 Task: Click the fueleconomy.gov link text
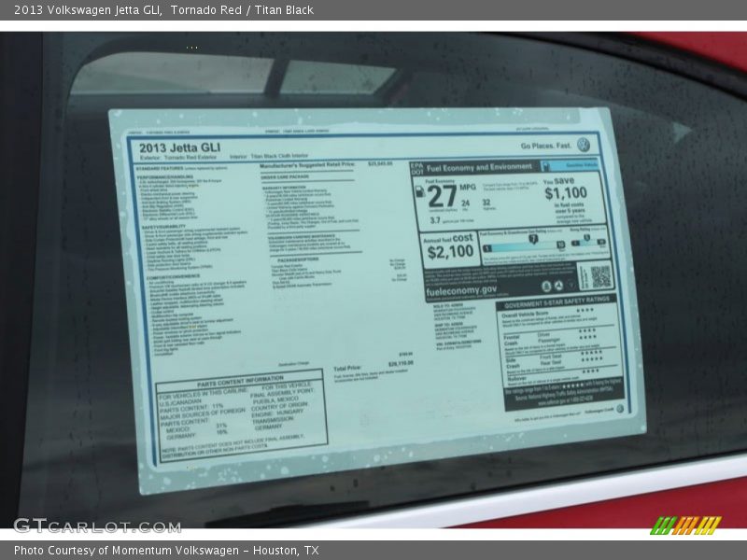(x=461, y=290)
